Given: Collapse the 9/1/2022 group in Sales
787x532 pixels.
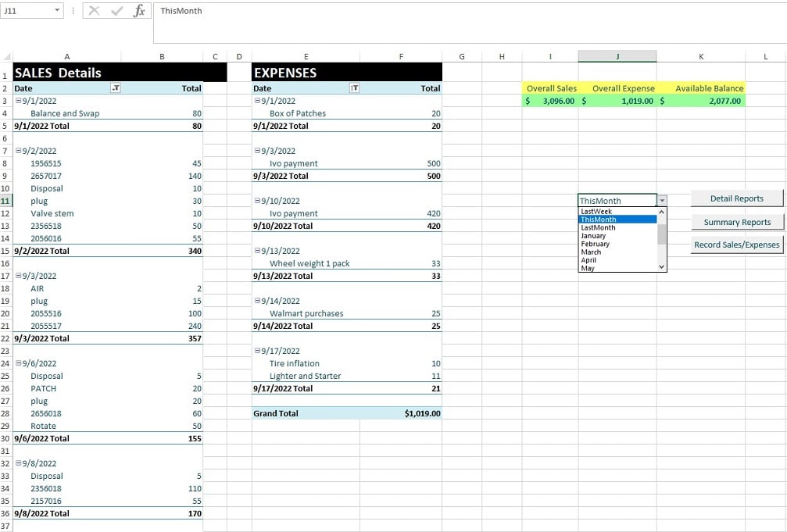Looking at the screenshot, I should coord(18,101).
